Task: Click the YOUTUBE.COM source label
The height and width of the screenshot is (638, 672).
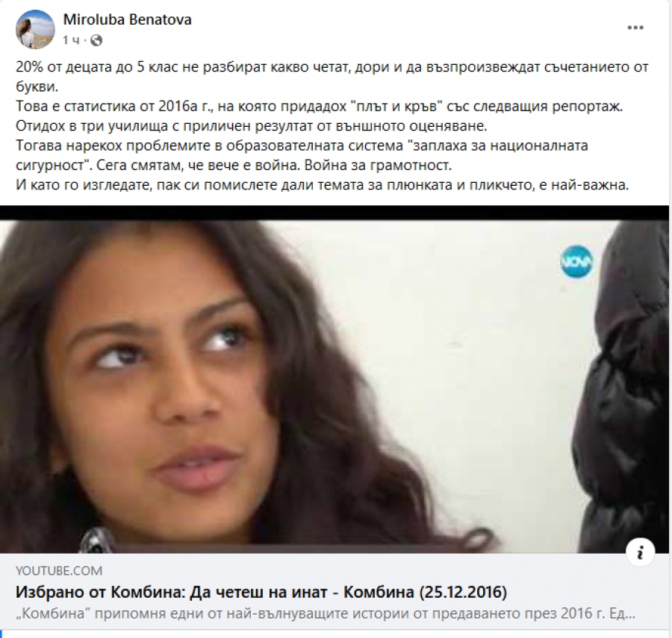Action: click(x=59, y=570)
